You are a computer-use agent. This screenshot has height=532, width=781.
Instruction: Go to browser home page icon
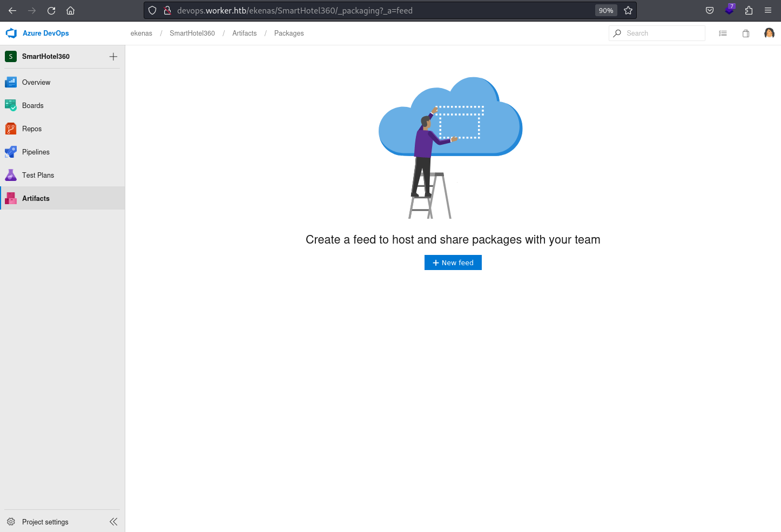point(70,10)
